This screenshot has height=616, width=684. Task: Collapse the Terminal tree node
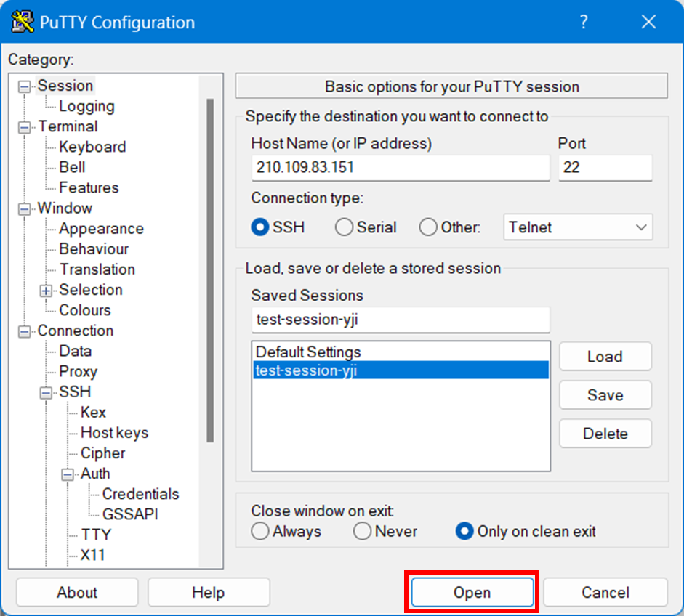pos(25,127)
